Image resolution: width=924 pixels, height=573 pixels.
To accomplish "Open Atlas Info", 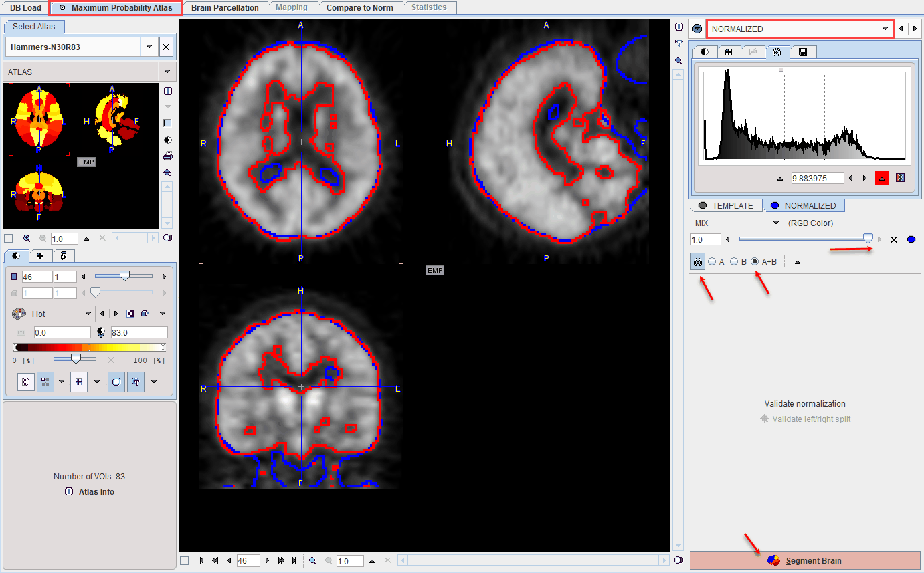I will pyautogui.click(x=89, y=491).
